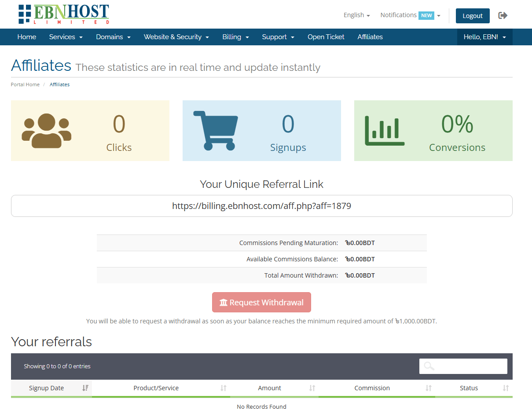Sort by Commission column arrows
Viewport: 532px width, 414px height.
[428, 388]
